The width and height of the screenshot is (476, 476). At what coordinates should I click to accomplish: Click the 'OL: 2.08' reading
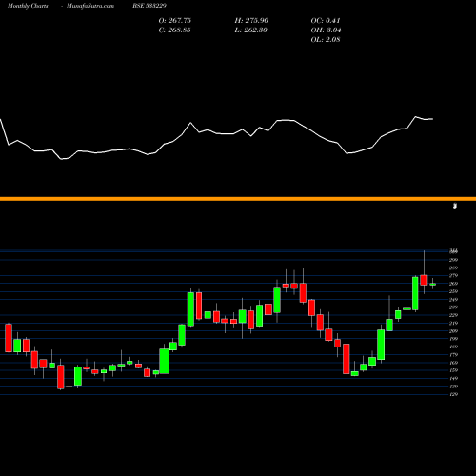coord(326,40)
